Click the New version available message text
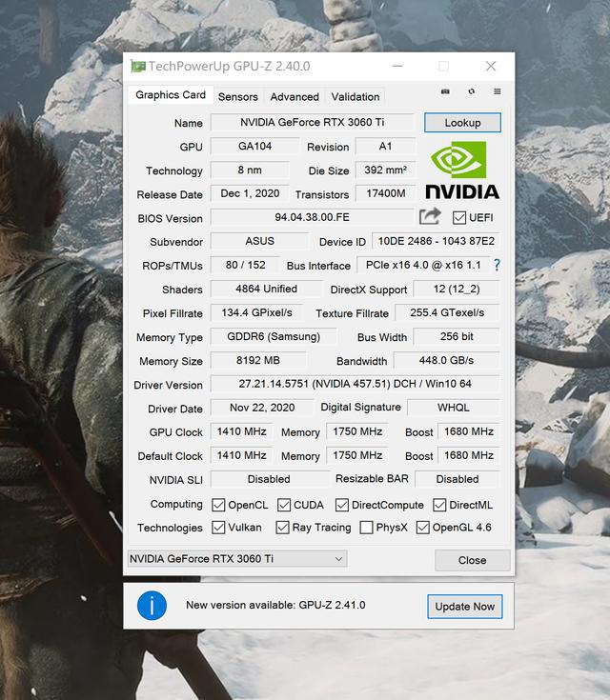Image resolution: width=610 pixels, height=700 pixels. click(275, 606)
